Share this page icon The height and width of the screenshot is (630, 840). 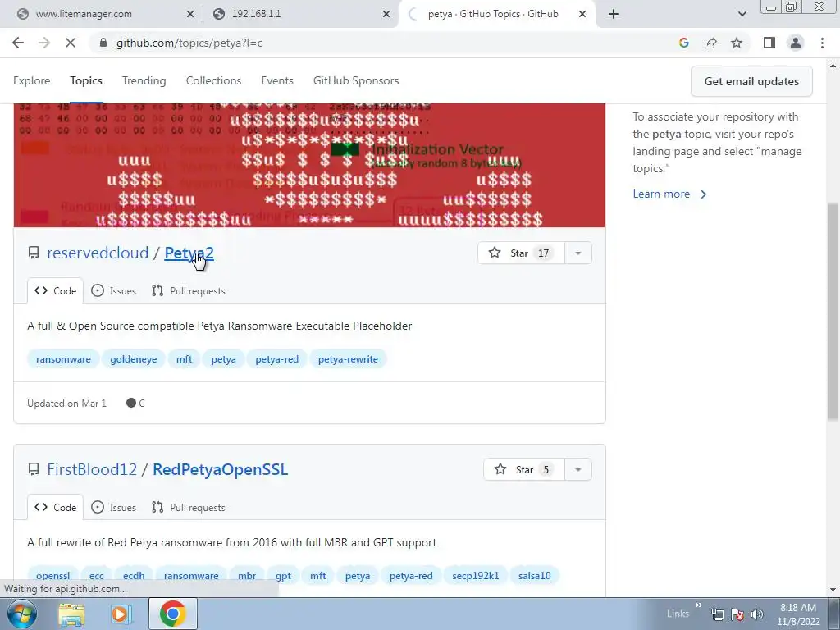710,43
